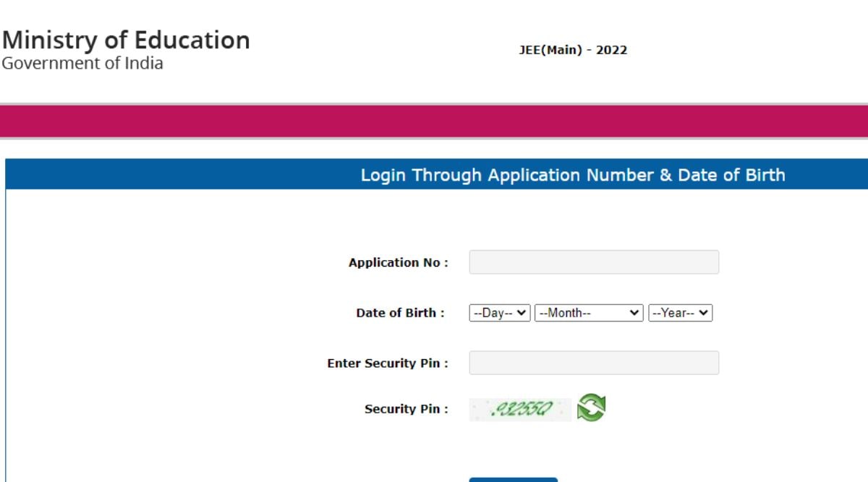Select the JEE(Main) - 2022 title

pyautogui.click(x=573, y=51)
